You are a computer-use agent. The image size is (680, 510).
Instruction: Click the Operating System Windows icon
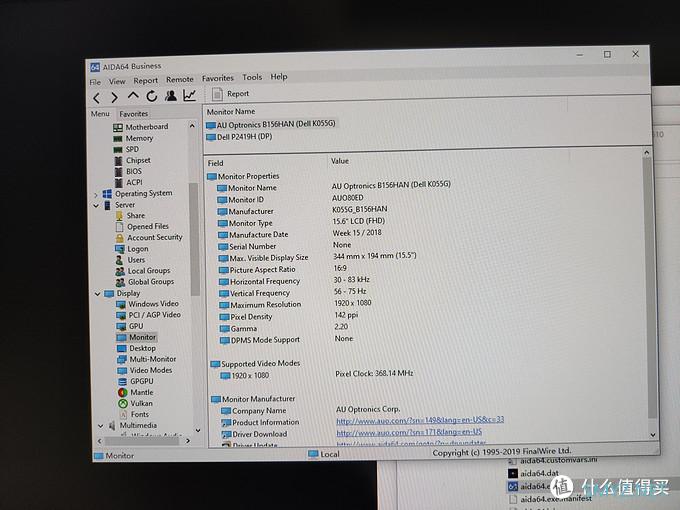click(x=107, y=194)
